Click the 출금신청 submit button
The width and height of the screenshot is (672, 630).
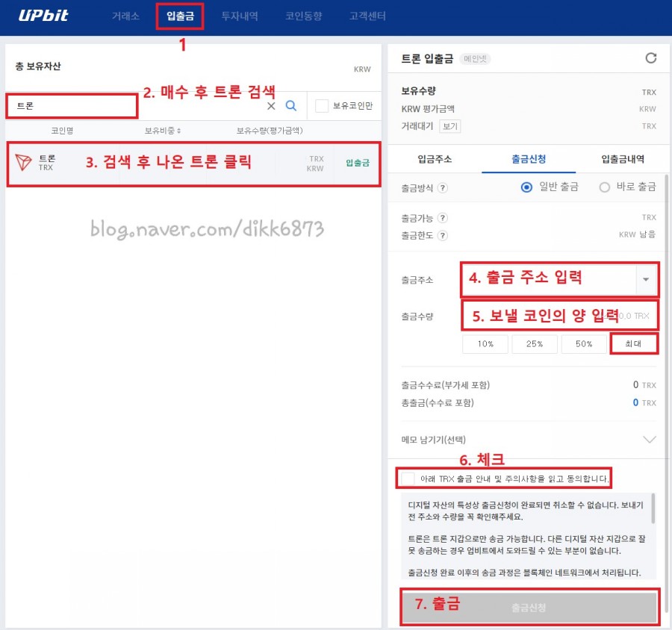(529, 608)
